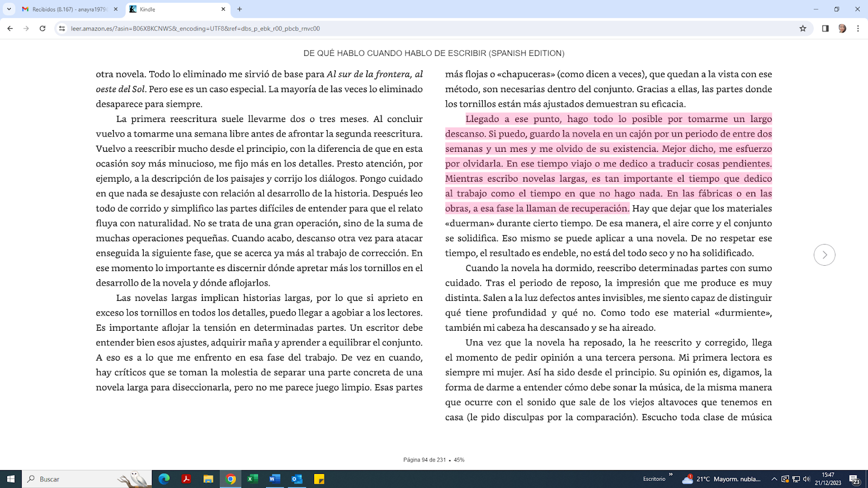Open File Explorer from the taskbar
The width and height of the screenshot is (868, 488).
[x=208, y=479]
